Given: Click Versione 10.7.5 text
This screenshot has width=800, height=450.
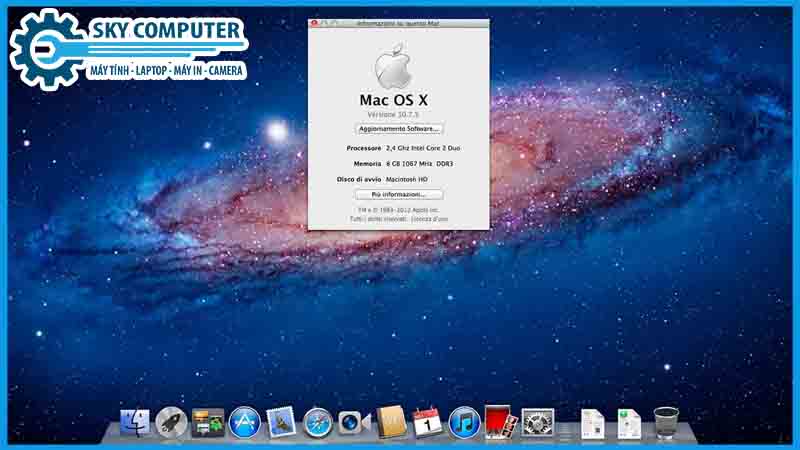Looking at the screenshot, I should point(393,114).
